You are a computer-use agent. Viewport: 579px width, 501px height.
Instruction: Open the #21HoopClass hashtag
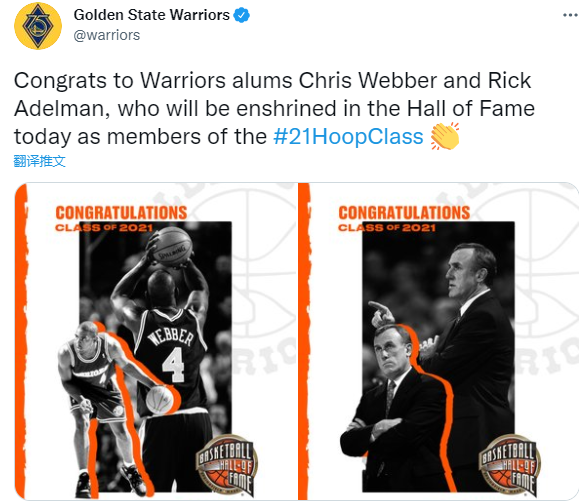tap(348, 137)
